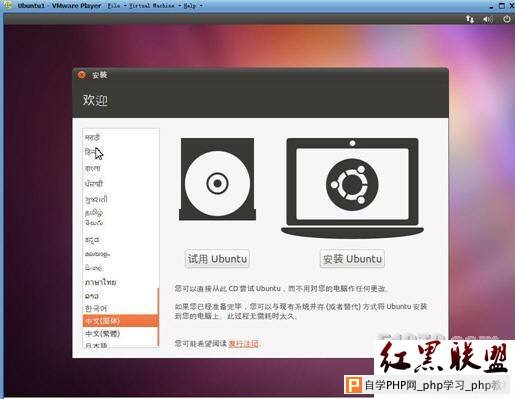Select తెలుగు in the language list
This screenshot has width=515, height=399.
pyautogui.click(x=120, y=223)
